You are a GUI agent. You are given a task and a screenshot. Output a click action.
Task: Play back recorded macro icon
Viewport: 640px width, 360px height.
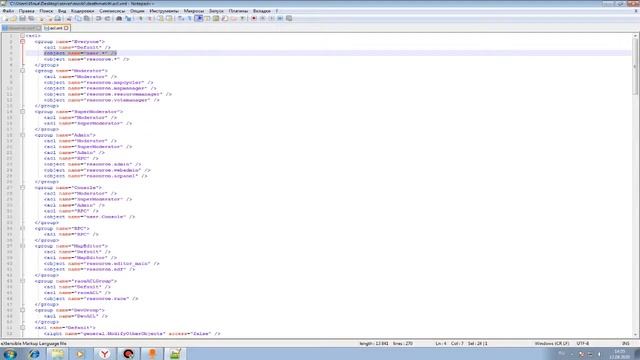(x=271, y=18)
